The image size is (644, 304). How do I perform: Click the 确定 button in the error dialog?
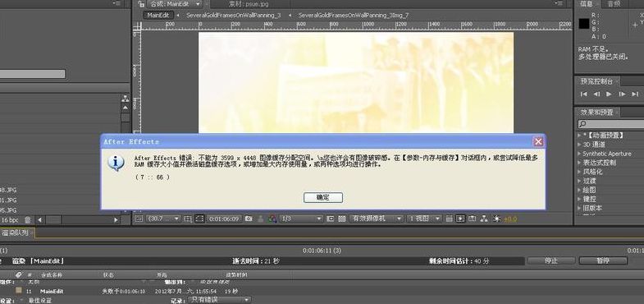point(323,197)
